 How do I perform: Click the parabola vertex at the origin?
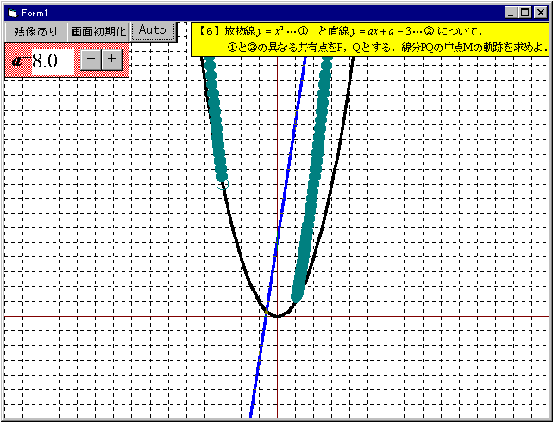(277, 316)
